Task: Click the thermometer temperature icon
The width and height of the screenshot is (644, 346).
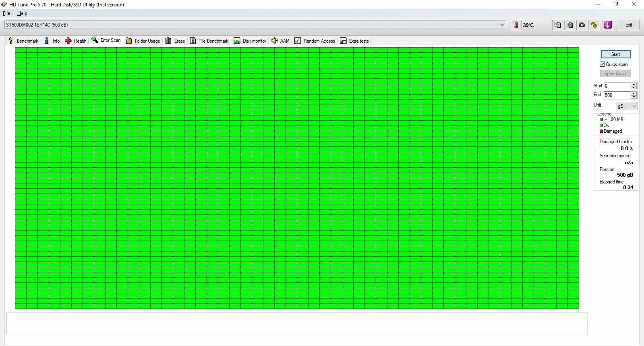Action: coord(516,25)
